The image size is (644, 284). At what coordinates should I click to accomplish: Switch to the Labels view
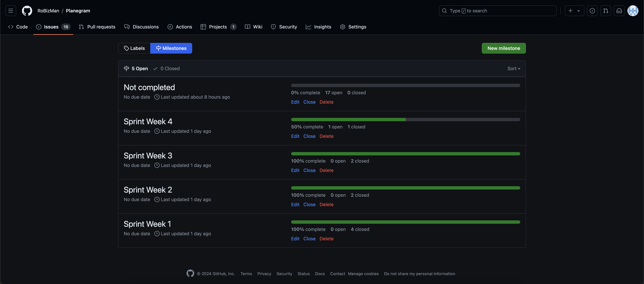134,48
